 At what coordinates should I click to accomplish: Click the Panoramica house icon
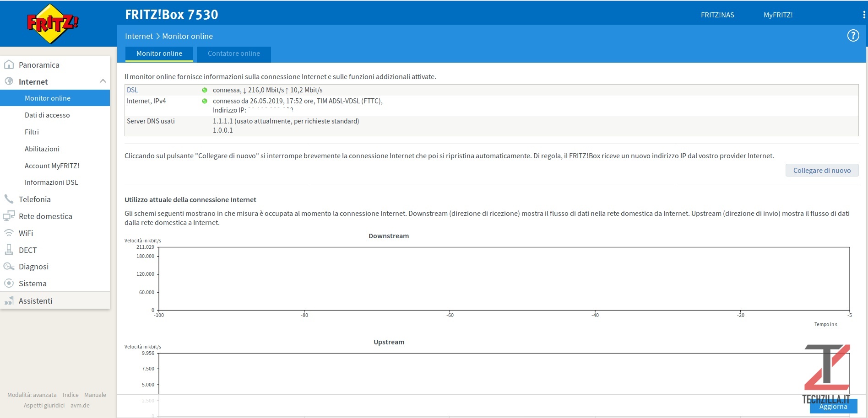pyautogui.click(x=9, y=64)
